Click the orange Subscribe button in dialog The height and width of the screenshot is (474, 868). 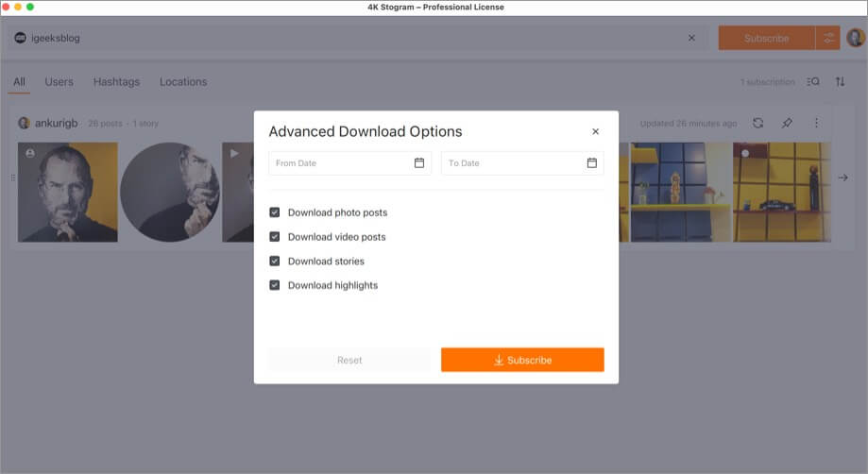(x=522, y=360)
